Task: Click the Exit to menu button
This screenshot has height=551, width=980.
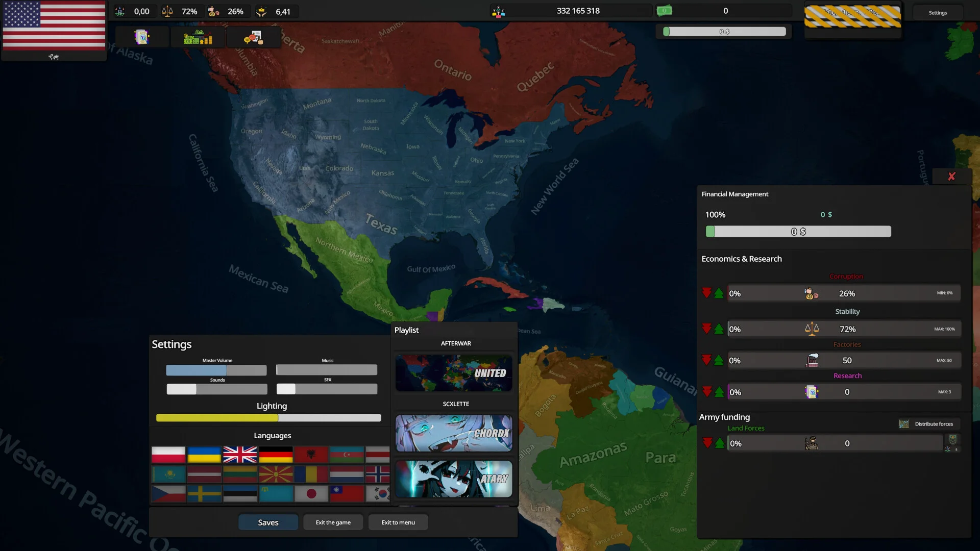Action: [x=398, y=522]
